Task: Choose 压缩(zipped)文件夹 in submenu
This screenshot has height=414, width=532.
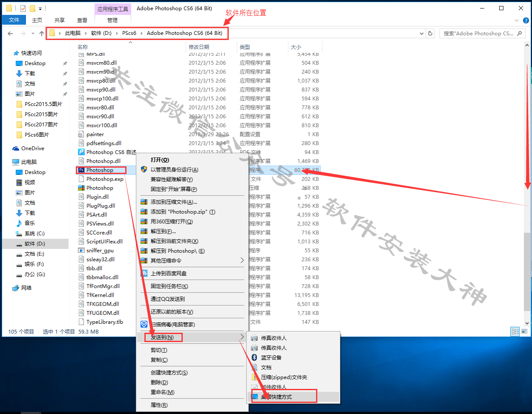Action: 293,377
